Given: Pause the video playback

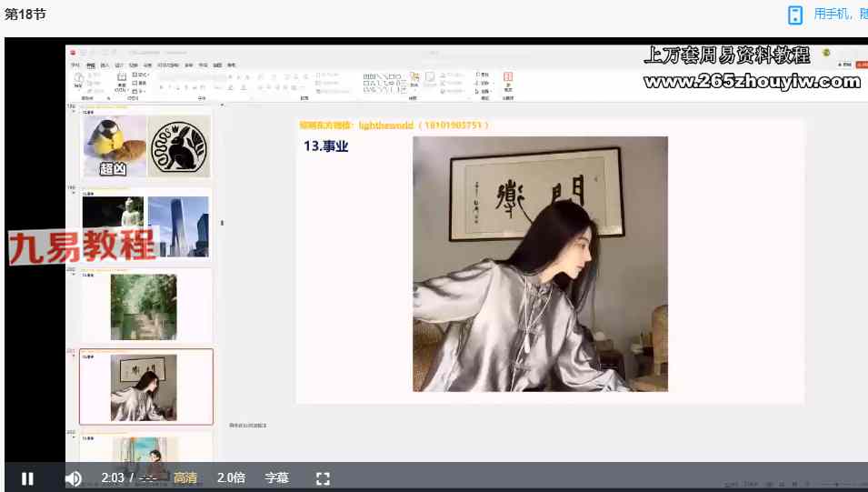Looking at the screenshot, I should click(x=27, y=478).
